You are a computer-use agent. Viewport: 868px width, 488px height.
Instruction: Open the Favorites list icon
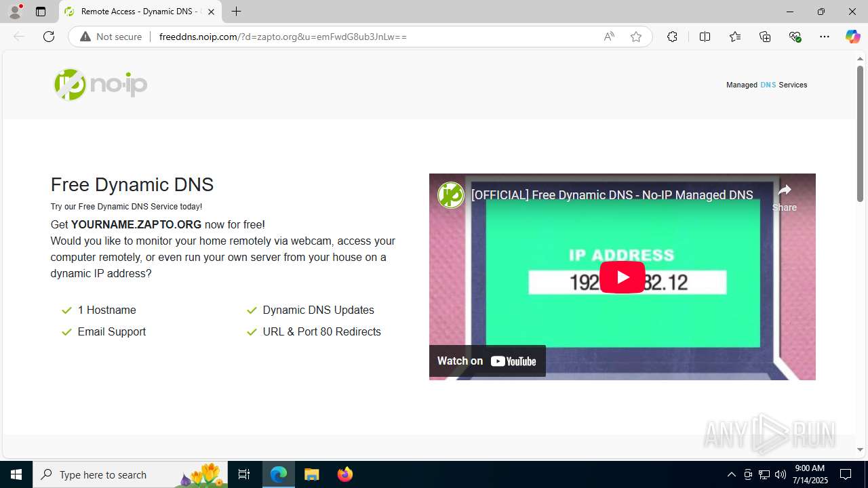735,37
